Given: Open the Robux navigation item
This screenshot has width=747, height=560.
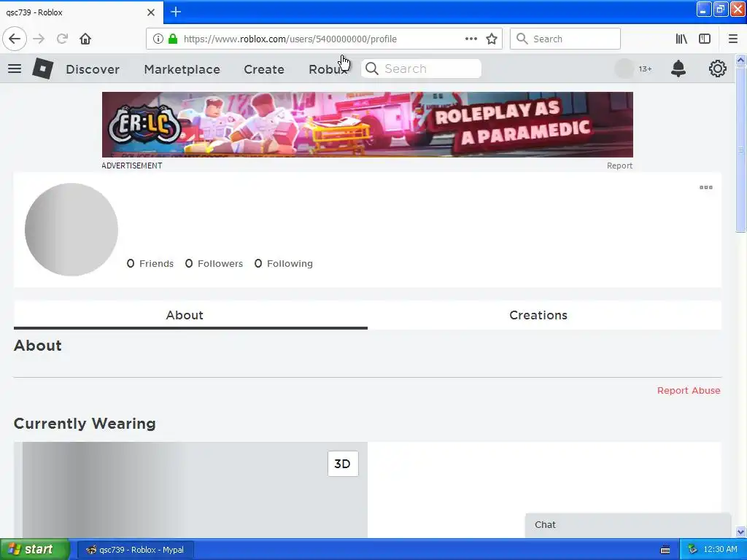Looking at the screenshot, I should click(x=328, y=69).
